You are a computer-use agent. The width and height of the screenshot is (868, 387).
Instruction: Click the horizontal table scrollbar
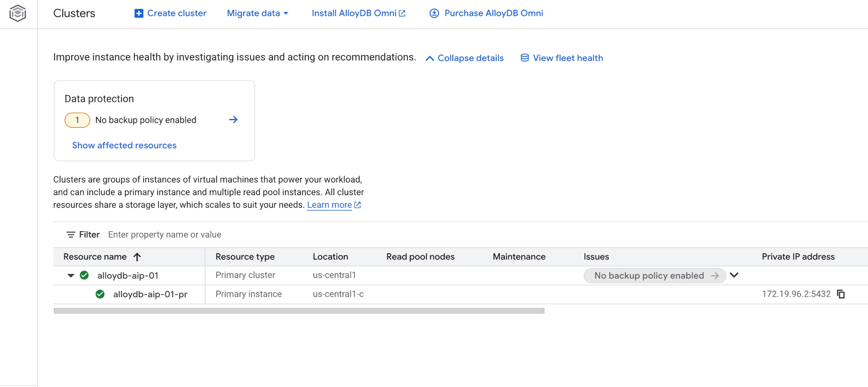299,311
